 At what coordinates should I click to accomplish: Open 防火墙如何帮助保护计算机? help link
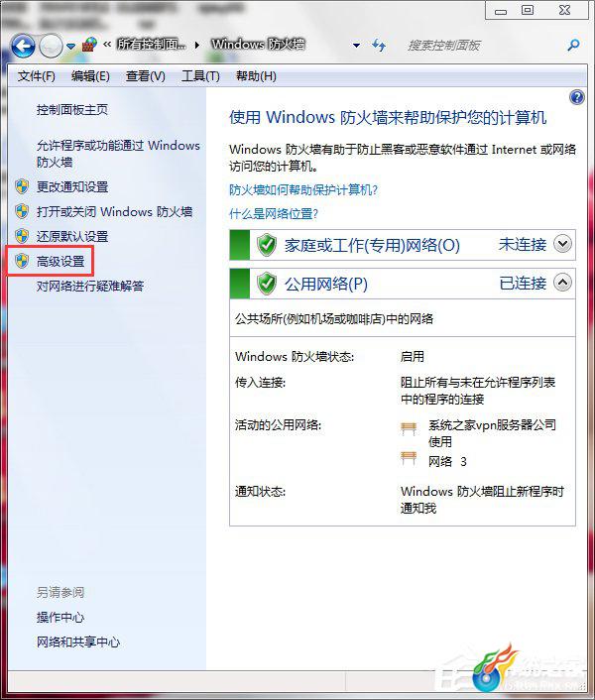point(303,190)
